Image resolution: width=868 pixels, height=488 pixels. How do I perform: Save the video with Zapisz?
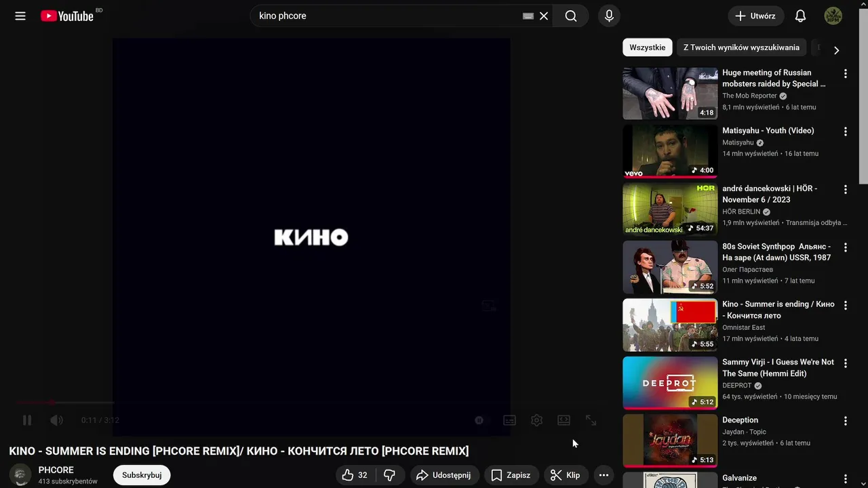pyautogui.click(x=511, y=475)
